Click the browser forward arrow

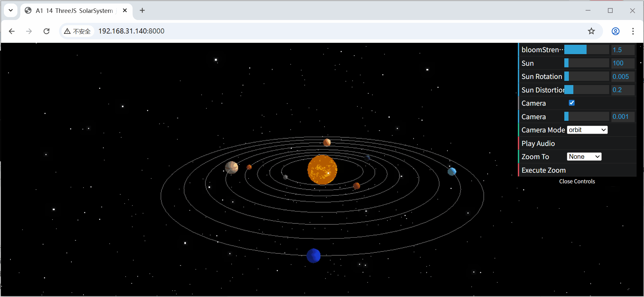pos(29,31)
